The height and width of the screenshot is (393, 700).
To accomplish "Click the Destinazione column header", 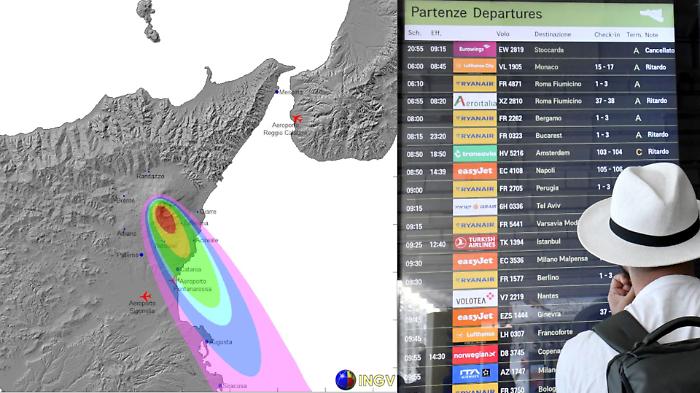I will coord(553,34).
